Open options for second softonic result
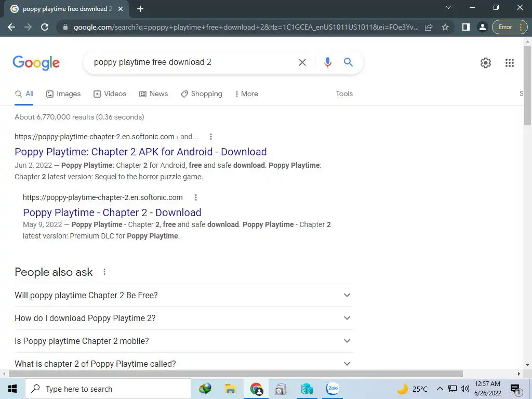The width and height of the screenshot is (532, 399). click(196, 197)
